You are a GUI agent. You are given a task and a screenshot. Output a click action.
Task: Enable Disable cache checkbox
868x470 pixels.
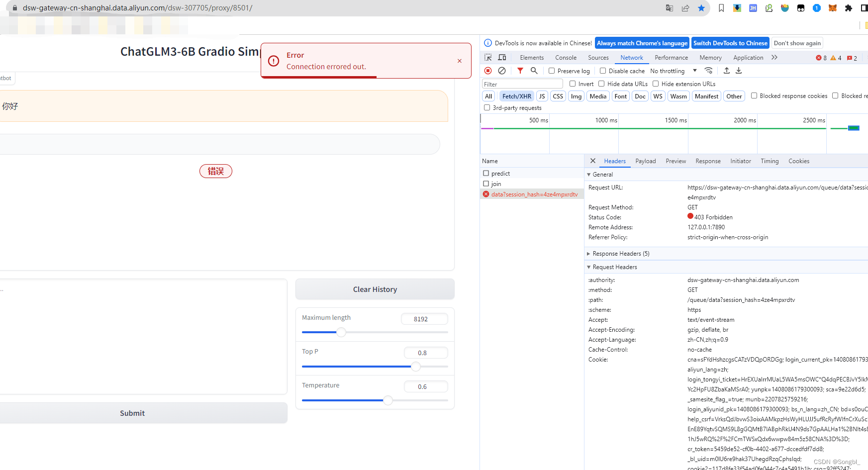[603, 71]
